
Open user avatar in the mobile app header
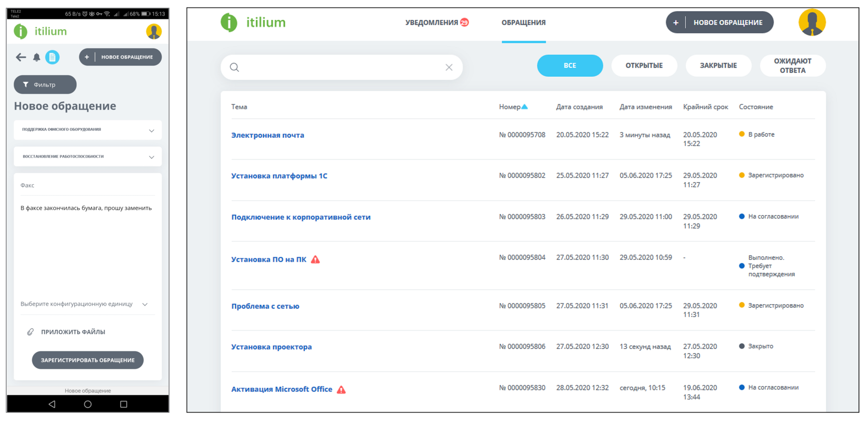tap(154, 31)
